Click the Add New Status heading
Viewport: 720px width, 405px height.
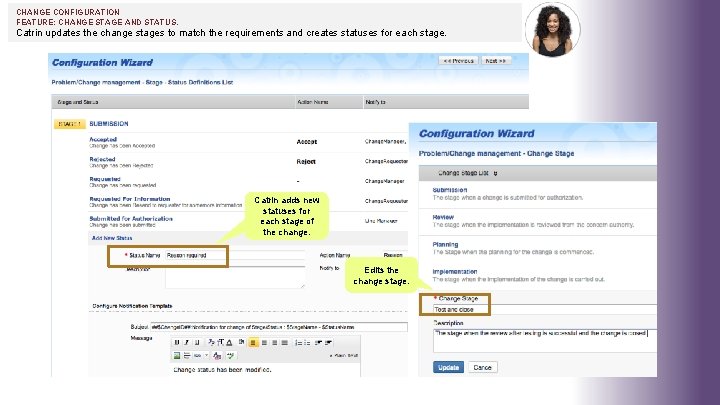tap(112, 238)
